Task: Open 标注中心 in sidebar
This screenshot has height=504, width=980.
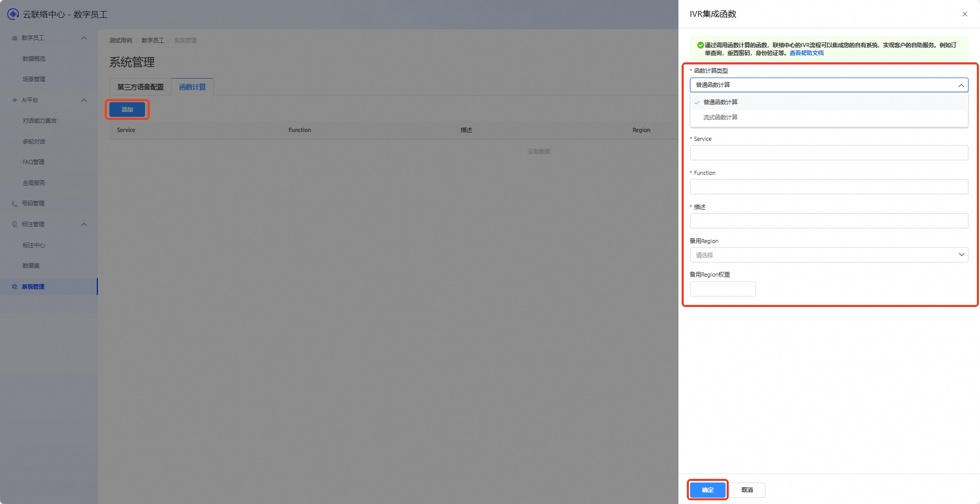Action: point(34,245)
